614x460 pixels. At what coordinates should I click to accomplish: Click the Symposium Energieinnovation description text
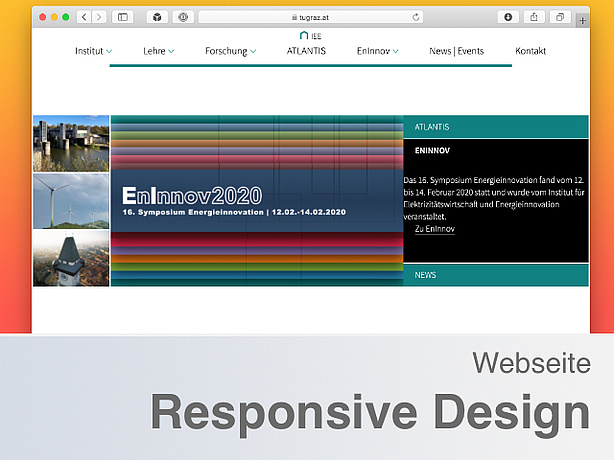(494, 198)
